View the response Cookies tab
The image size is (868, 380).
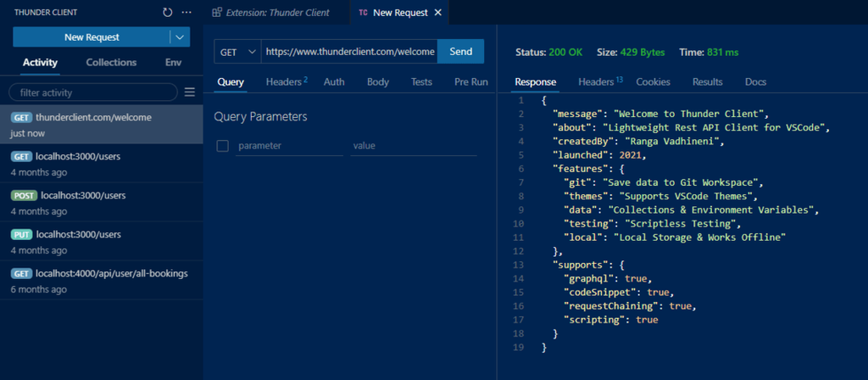pyautogui.click(x=653, y=82)
